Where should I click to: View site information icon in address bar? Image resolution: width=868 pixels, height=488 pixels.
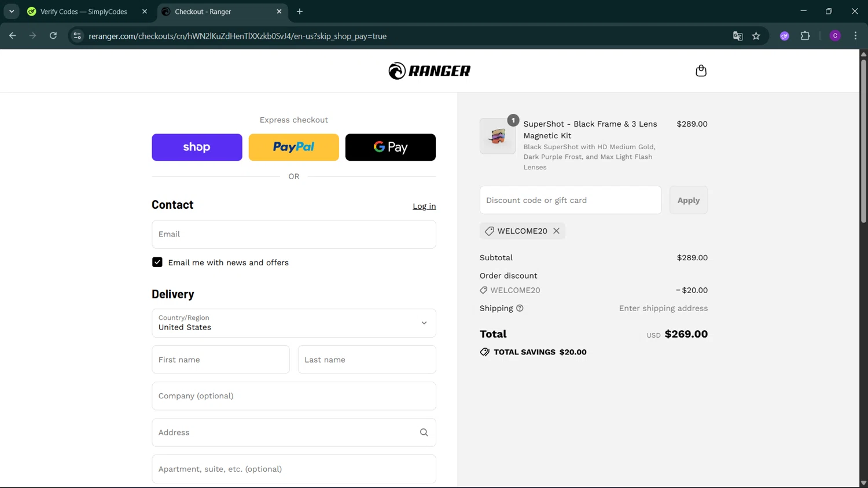tap(77, 36)
